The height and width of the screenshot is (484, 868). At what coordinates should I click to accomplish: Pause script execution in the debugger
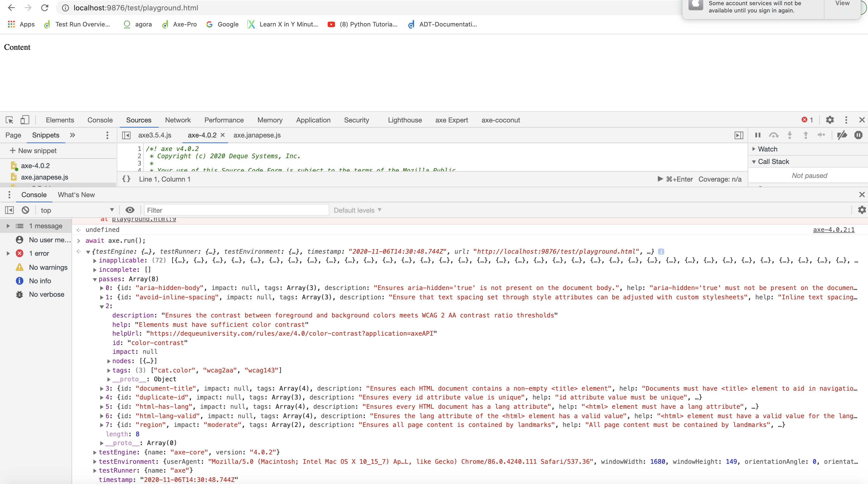coord(758,135)
